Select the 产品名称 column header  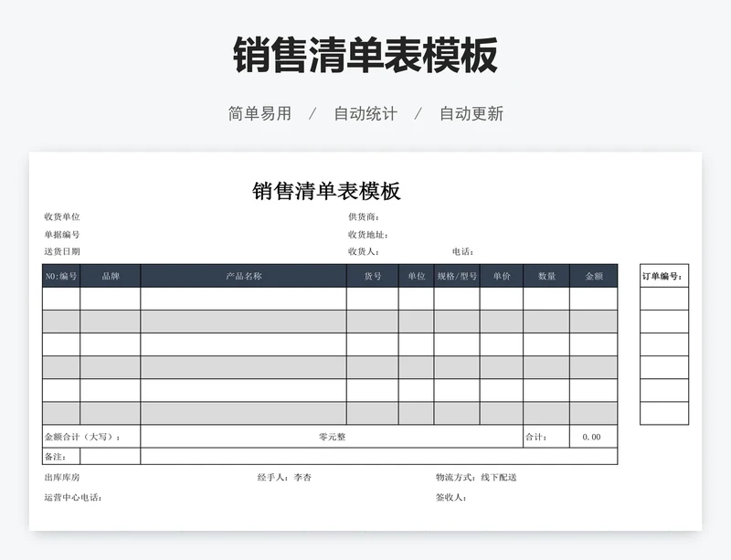pyautogui.click(x=243, y=276)
